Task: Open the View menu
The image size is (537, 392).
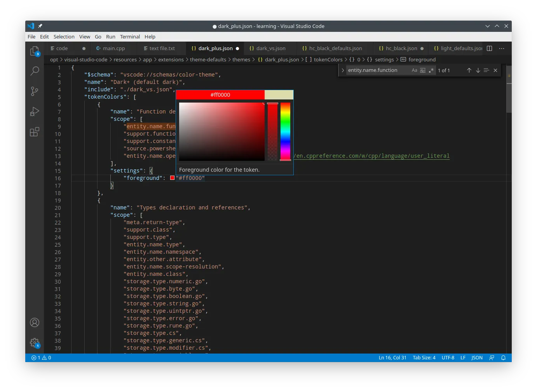Action: 85,37
